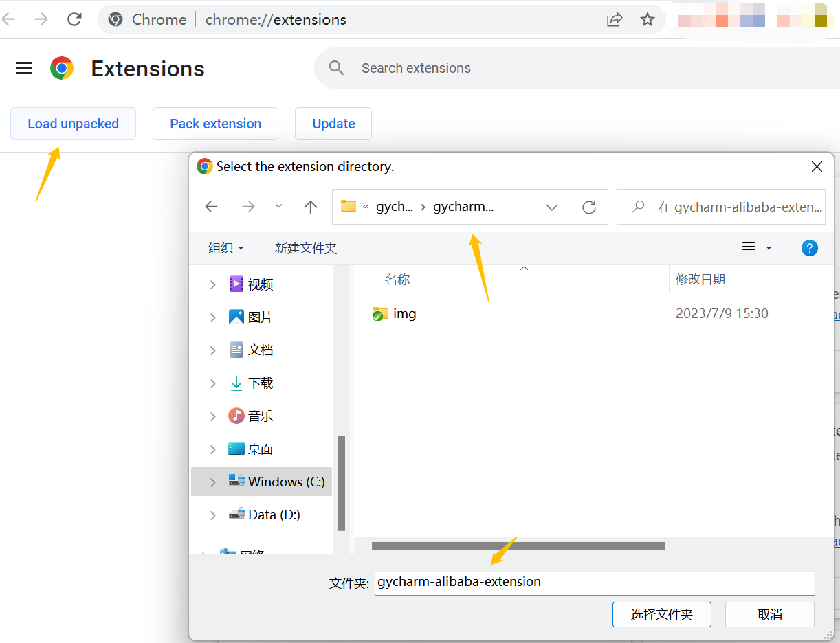
Task: Select 图片 in the navigation pane
Action: [261, 317]
